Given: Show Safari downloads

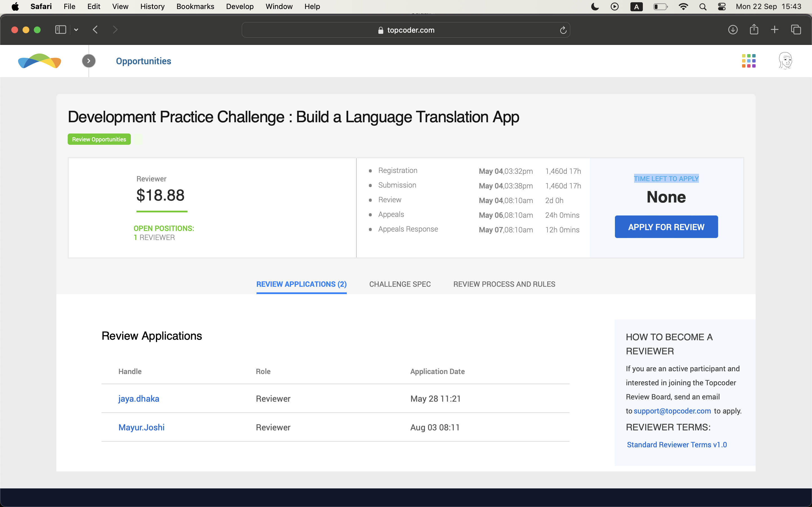Looking at the screenshot, I should pyautogui.click(x=733, y=30).
